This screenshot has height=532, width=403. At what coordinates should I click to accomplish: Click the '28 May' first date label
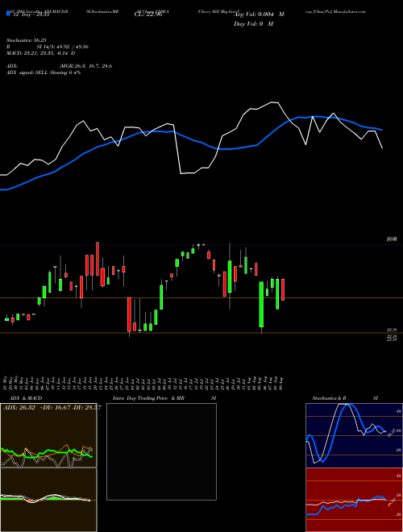[x=6, y=382]
